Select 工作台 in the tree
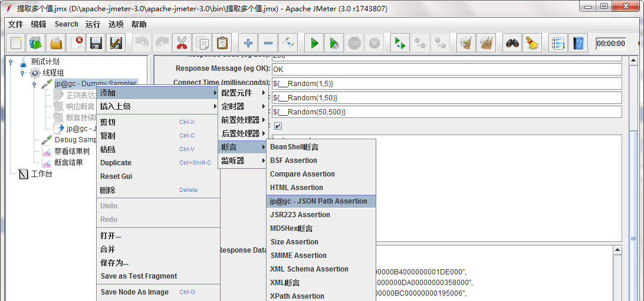644x301 pixels. coord(41,174)
